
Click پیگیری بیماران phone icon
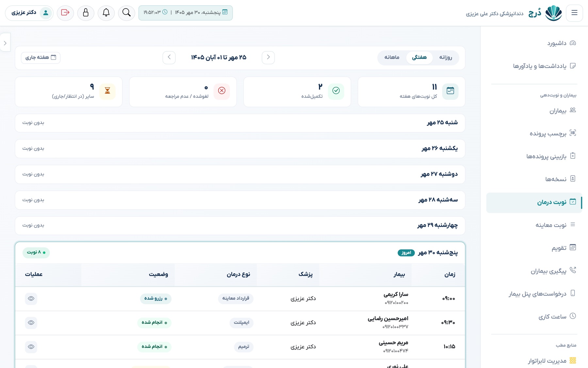[x=573, y=270]
